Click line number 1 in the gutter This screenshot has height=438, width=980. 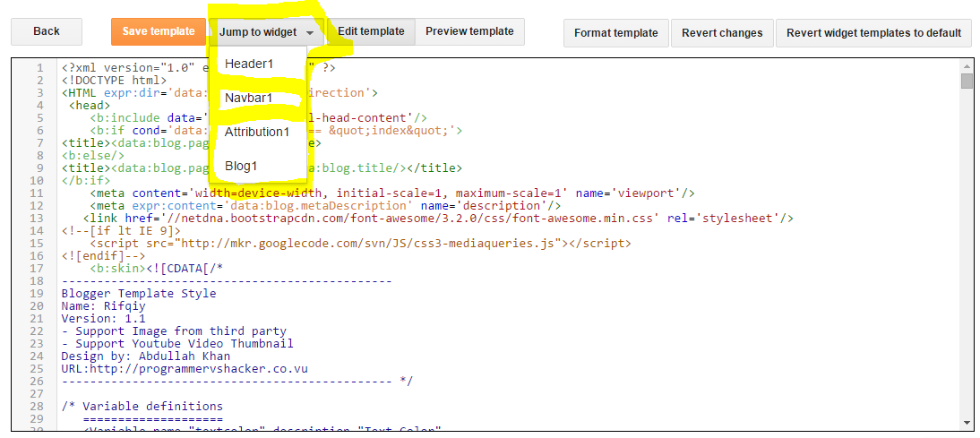point(40,68)
